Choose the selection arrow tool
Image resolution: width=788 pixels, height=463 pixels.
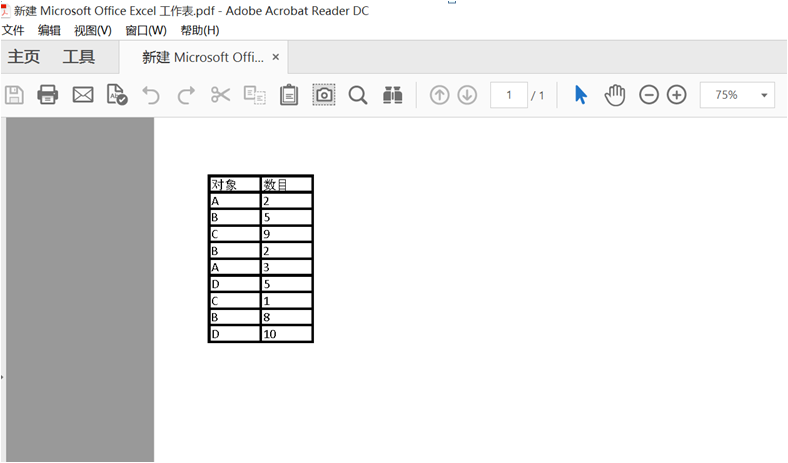[x=580, y=95]
